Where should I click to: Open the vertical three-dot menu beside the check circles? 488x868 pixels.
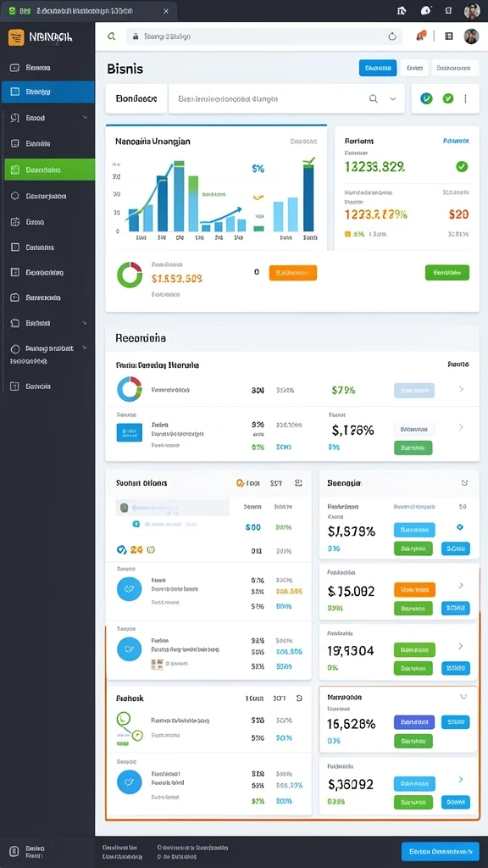point(465,98)
